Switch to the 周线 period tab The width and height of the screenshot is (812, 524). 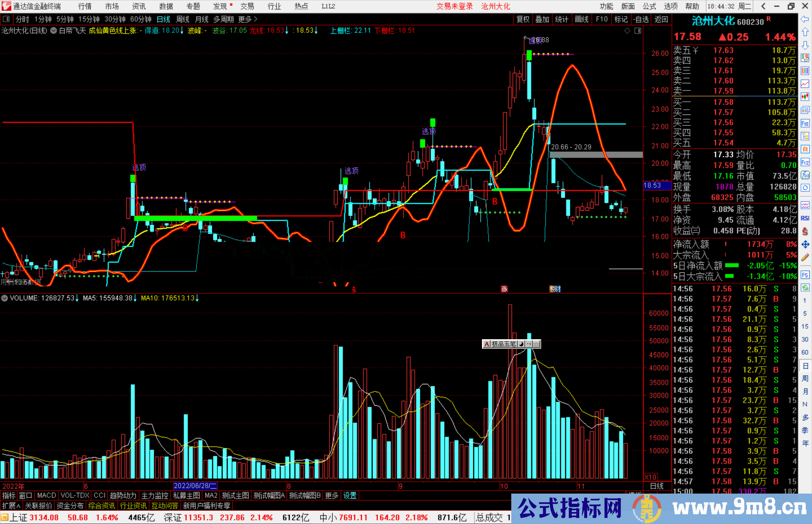183,19
